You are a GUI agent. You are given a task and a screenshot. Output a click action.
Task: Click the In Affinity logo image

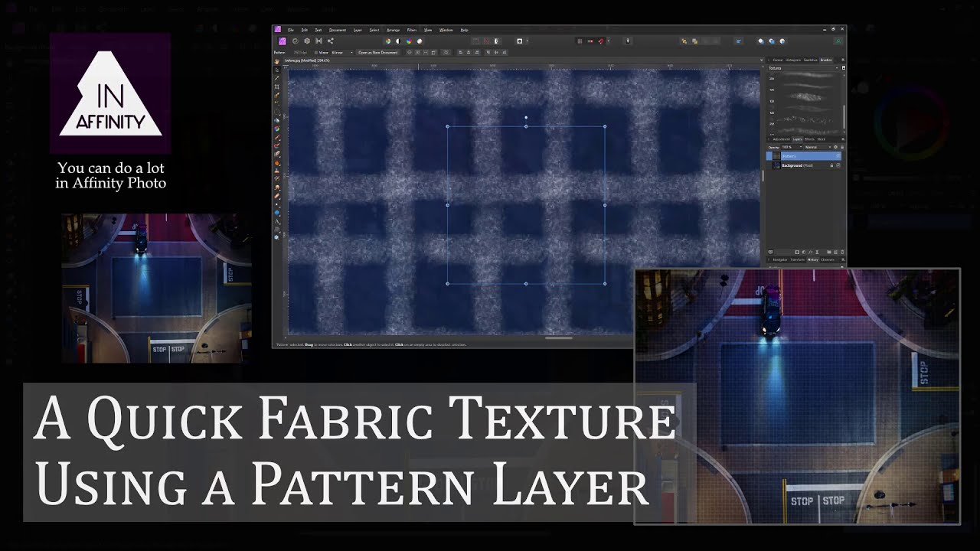pos(110,93)
